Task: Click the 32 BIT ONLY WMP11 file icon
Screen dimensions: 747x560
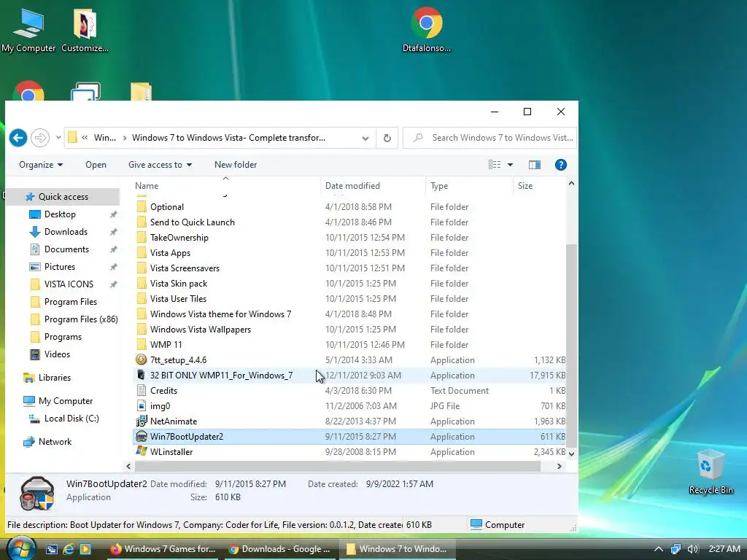Action: 141,376
